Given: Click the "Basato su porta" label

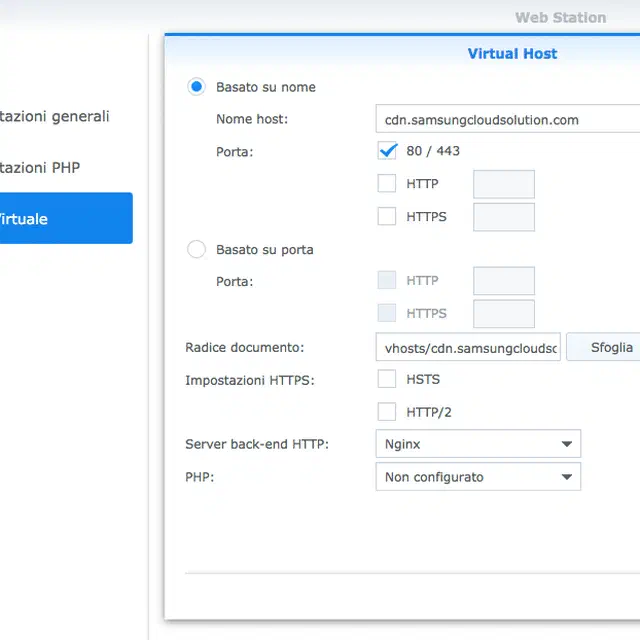Looking at the screenshot, I should pos(265,249).
